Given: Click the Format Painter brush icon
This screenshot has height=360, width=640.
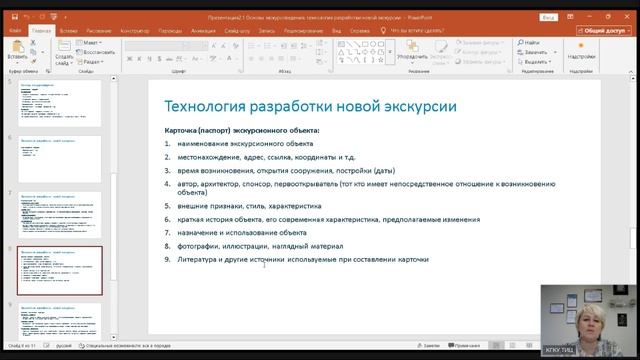Looking at the screenshot, I should point(33,61).
